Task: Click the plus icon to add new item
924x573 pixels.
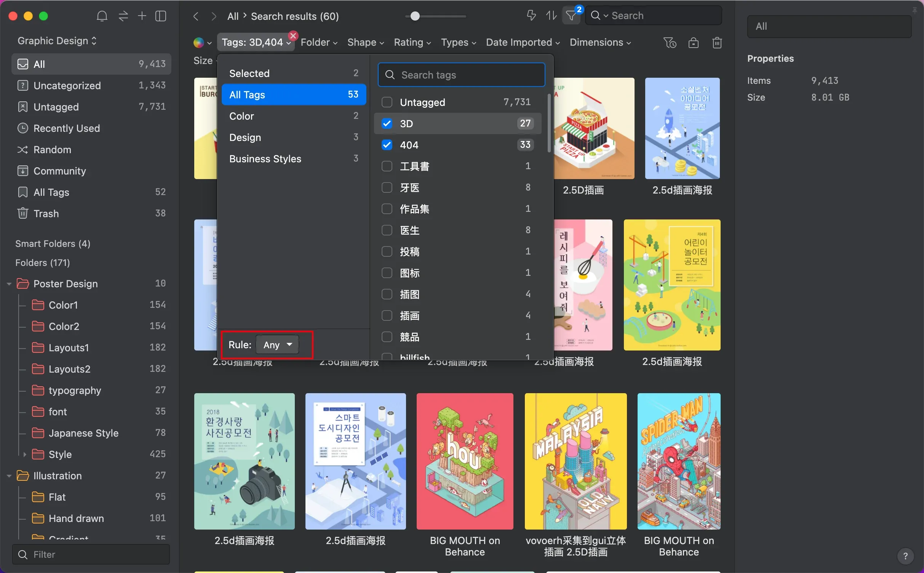Action: (x=142, y=16)
